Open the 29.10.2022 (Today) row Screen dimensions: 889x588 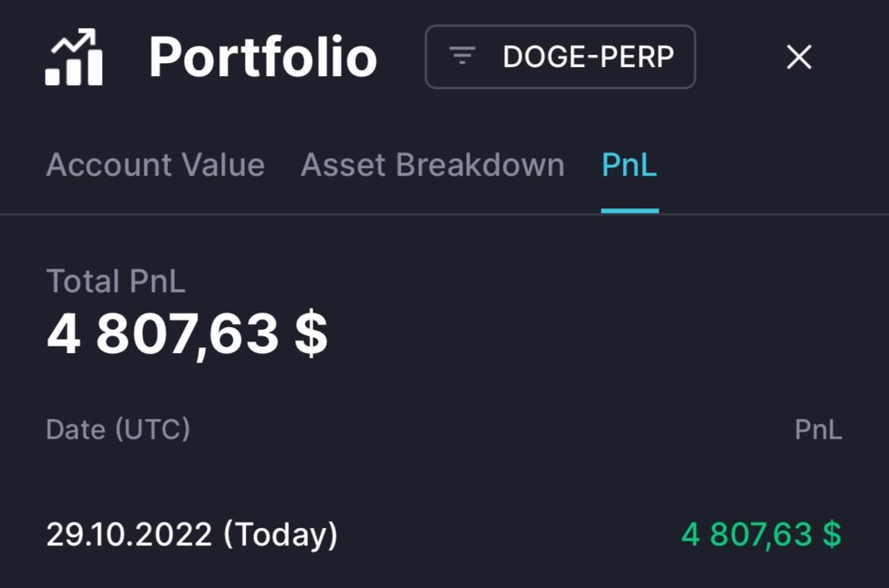click(x=444, y=535)
